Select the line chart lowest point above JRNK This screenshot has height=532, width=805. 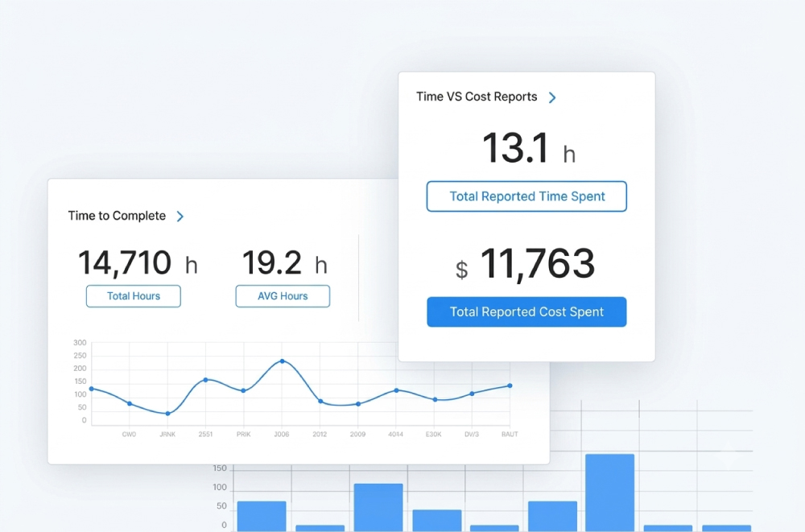(168, 414)
